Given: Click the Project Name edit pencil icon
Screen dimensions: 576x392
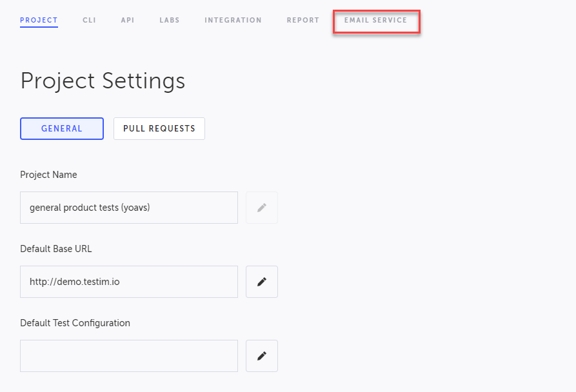Looking at the screenshot, I should click(261, 208).
